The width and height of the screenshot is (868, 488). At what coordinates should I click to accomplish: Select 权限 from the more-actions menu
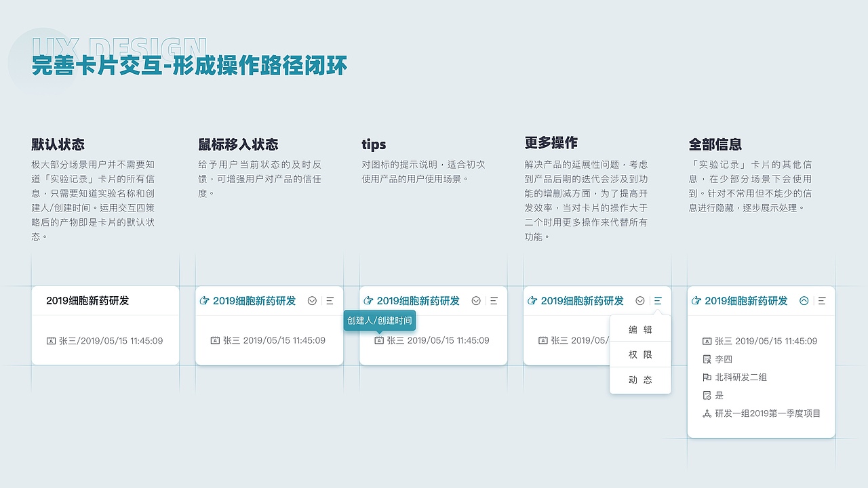coord(640,354)
